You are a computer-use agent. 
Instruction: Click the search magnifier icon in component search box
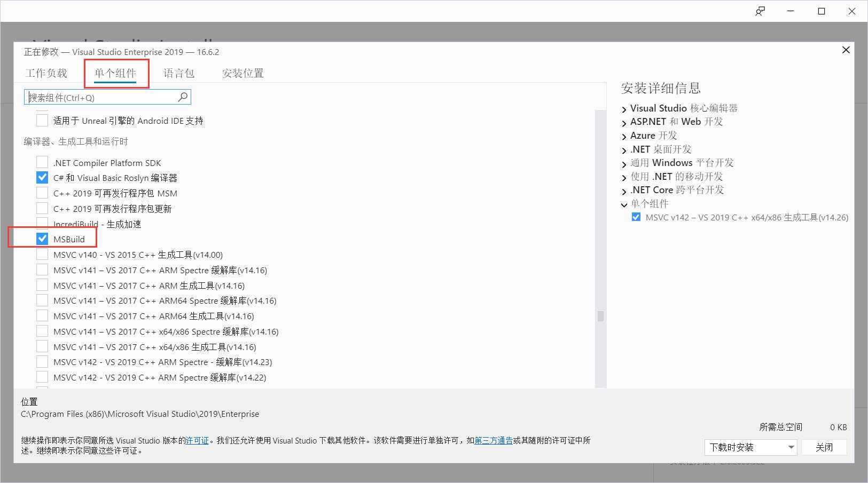coord(183,97)
